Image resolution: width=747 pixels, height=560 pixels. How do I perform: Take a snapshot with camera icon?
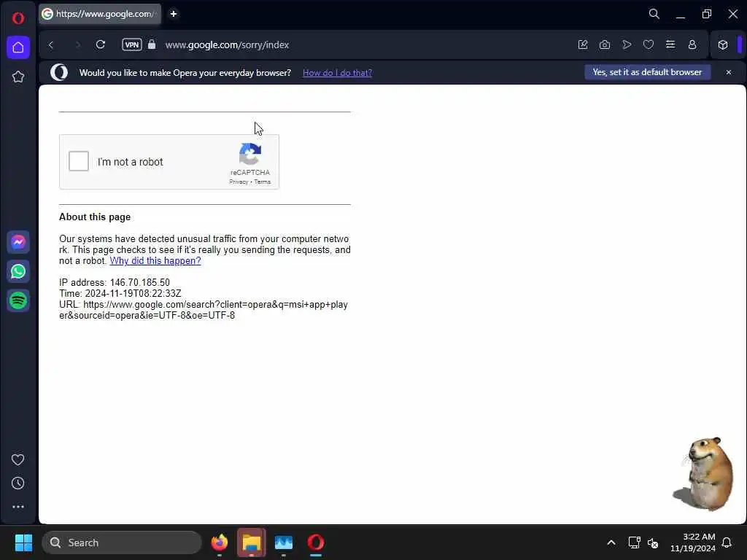click(x=605, y=44)
